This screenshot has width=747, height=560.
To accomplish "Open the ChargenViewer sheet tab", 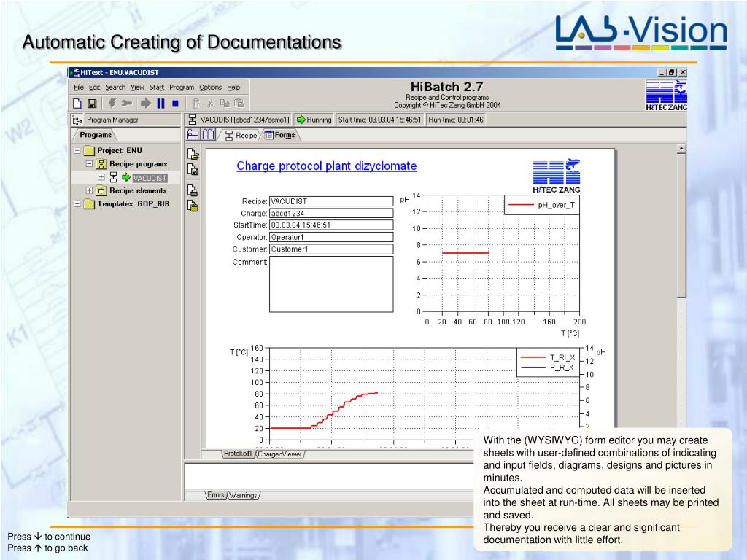I will click(279, 454).
